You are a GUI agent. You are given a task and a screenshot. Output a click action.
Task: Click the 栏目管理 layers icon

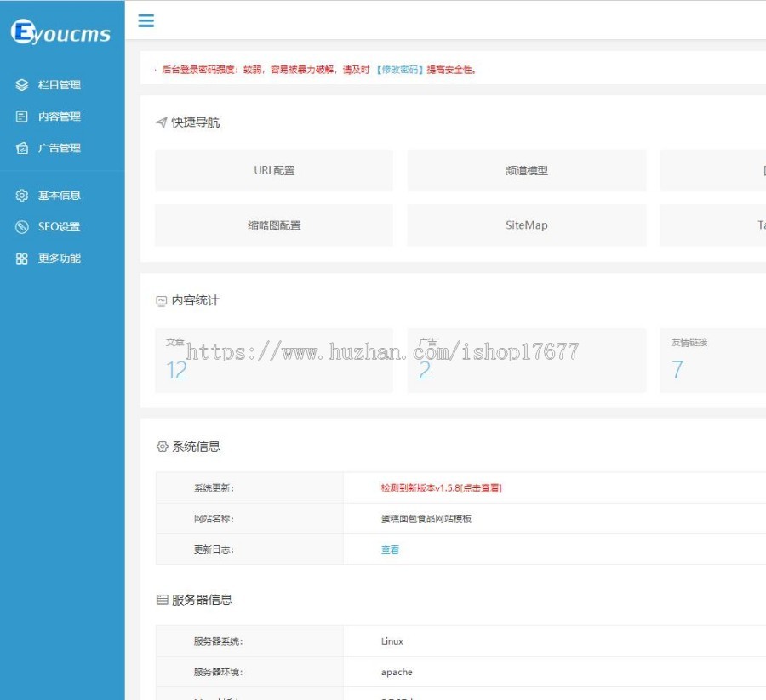(21, 85)
